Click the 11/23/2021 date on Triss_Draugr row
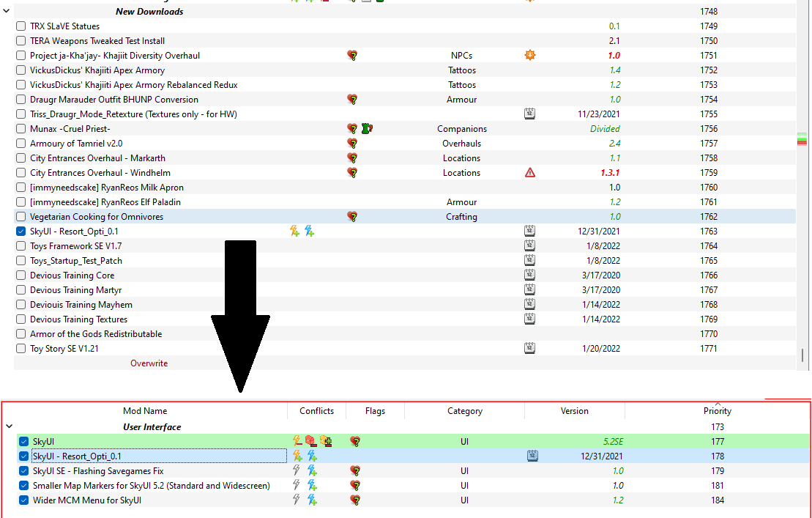Viewport: 812px width, 518px height. 599,114
